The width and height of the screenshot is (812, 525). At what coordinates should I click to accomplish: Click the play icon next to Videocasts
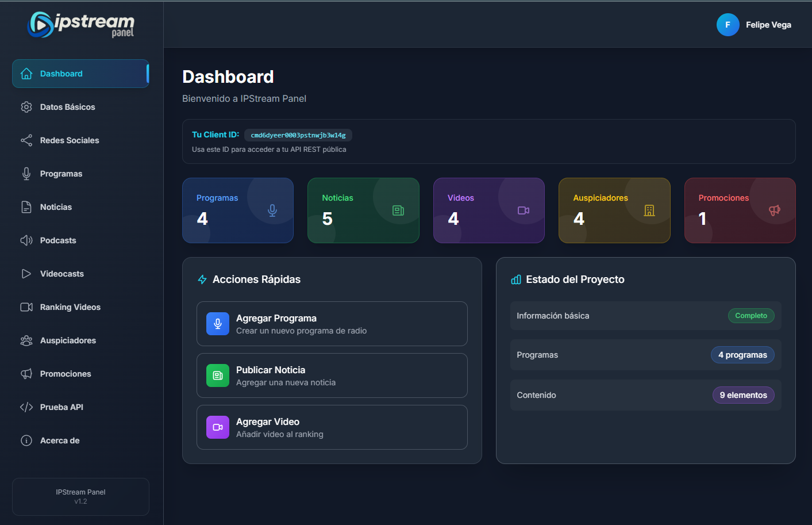tap(26, 274)
